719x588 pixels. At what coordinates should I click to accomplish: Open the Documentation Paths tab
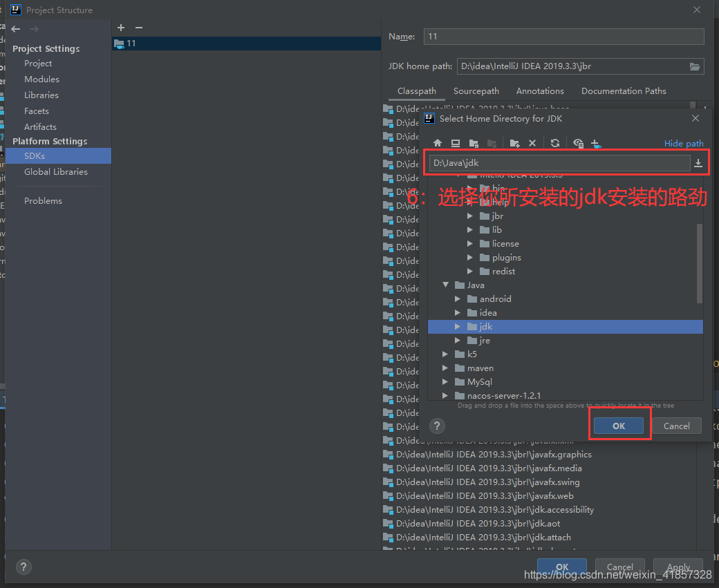click(624, 91)
